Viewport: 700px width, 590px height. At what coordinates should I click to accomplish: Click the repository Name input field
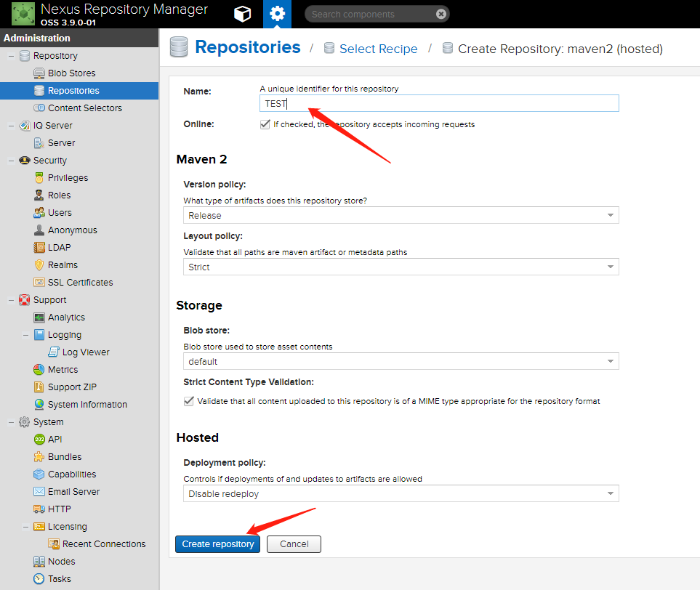pos(439,103)
